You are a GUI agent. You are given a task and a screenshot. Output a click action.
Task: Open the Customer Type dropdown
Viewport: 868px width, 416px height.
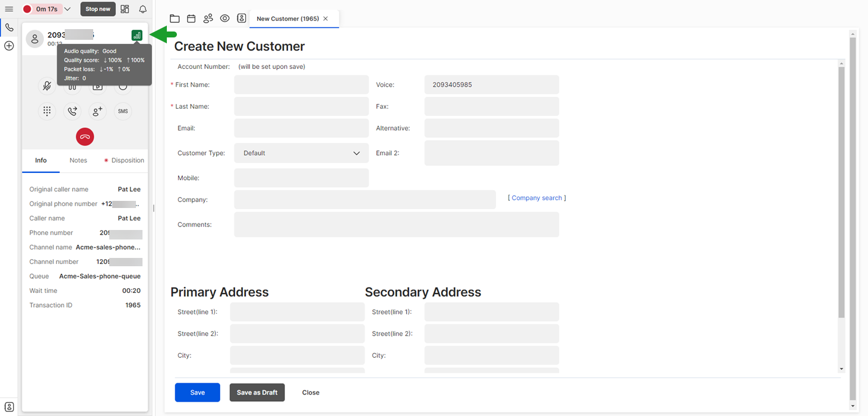point(302,153)
